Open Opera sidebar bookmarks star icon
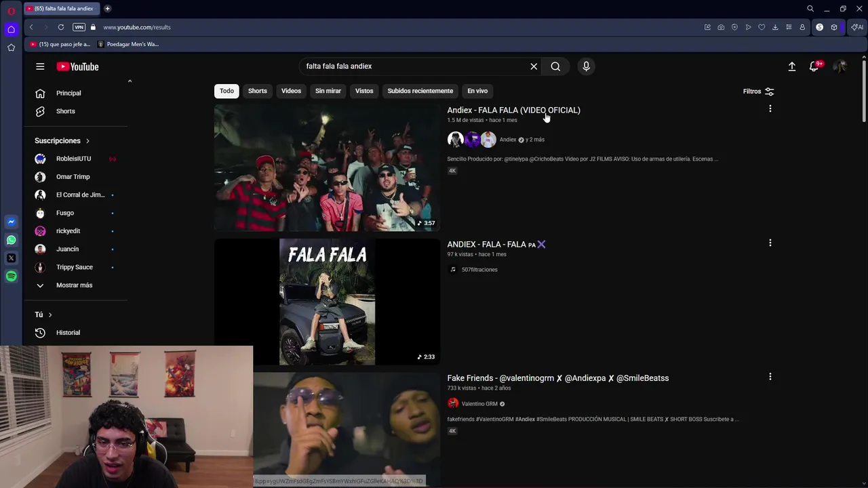The height and width of the screenshot is (488, 868). pos(11,47)
